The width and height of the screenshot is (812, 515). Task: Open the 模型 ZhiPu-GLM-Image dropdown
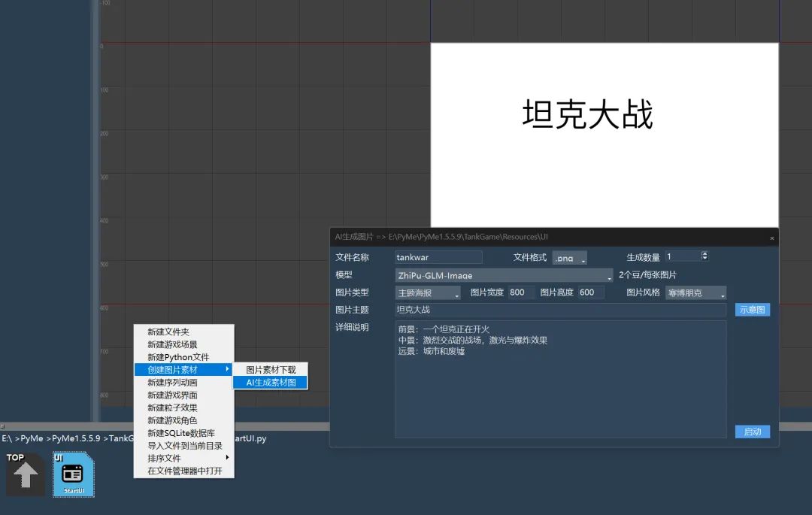[504, 275]
